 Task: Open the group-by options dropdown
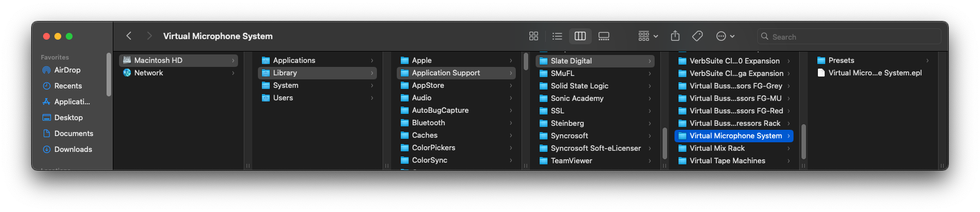(x=648, y=36)
